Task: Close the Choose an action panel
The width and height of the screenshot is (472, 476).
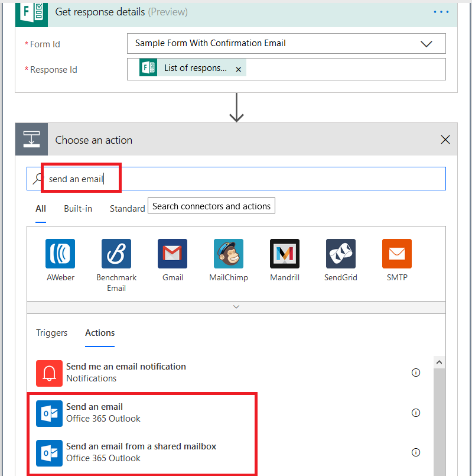Action: (x=445, y=140)
